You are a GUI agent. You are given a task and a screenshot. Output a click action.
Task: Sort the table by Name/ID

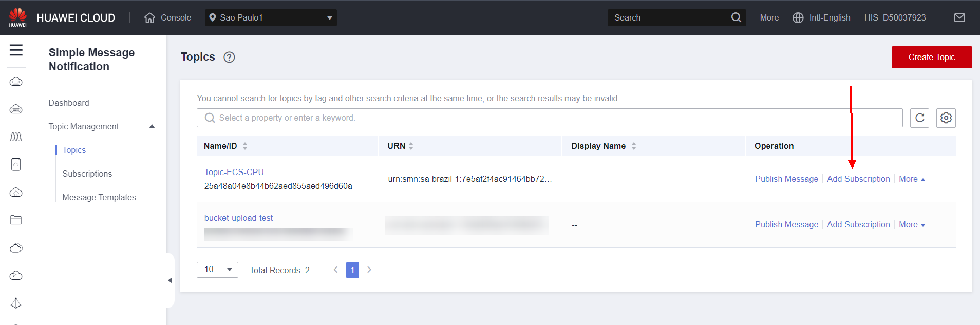pos(245,146)
